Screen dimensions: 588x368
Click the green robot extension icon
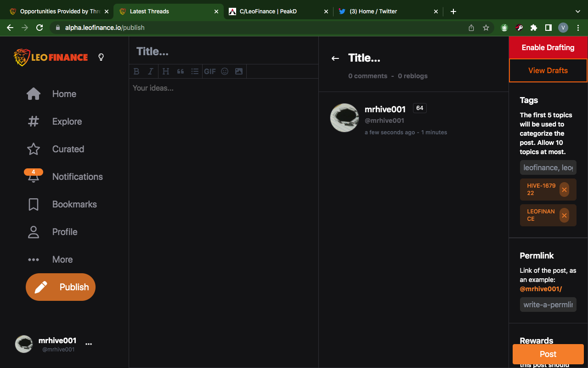[x=504, y=28]
